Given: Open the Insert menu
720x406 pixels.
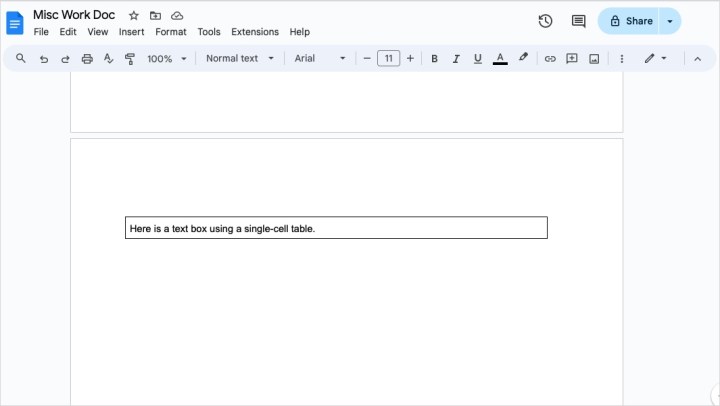Looking at the screenshot, I should 131,32.
